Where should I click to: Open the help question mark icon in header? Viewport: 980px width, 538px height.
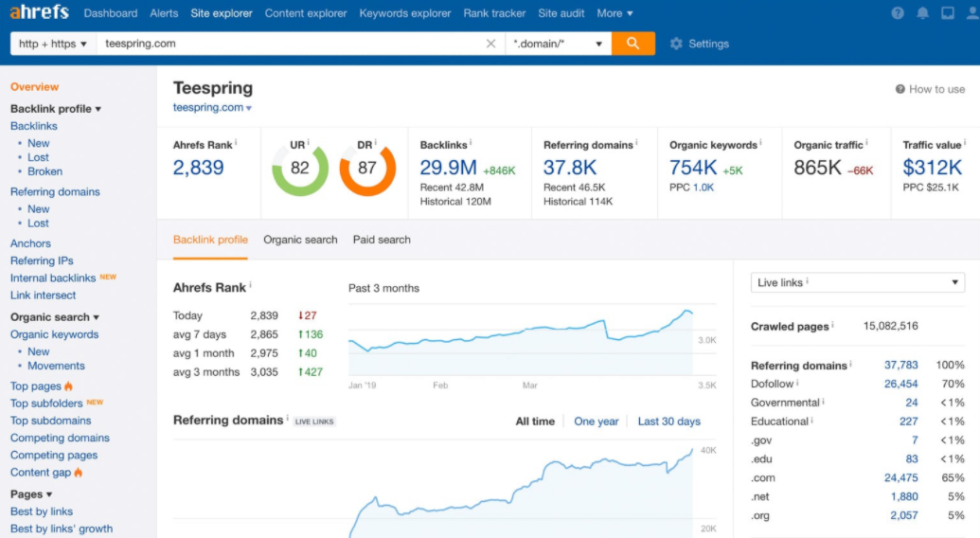pyautogui.click(x=898, y=13)
